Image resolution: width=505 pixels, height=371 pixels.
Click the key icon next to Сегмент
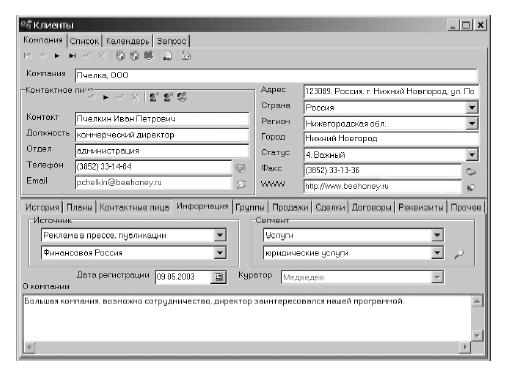459,254
